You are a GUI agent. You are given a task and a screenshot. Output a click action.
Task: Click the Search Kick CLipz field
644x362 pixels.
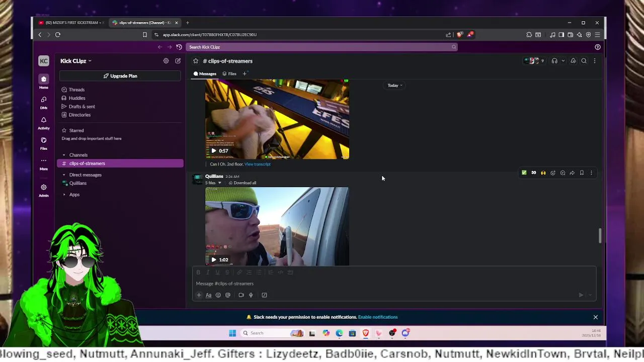322,47
